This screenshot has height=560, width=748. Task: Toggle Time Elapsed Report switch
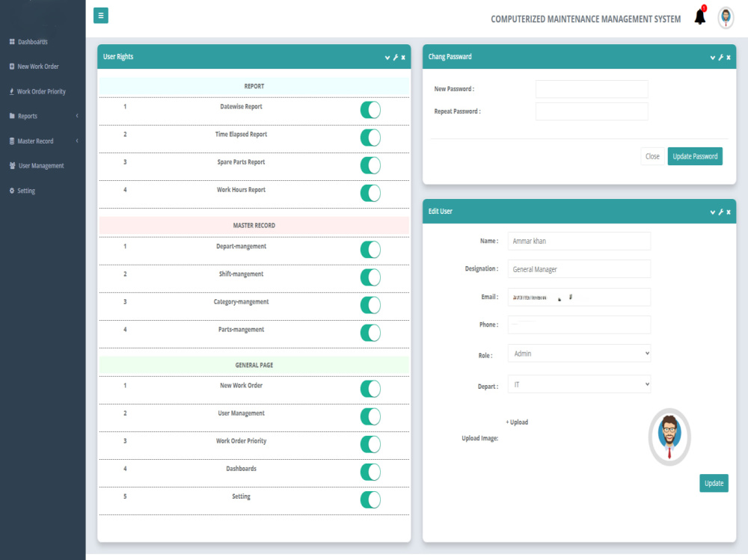click(x=370, y=138)
